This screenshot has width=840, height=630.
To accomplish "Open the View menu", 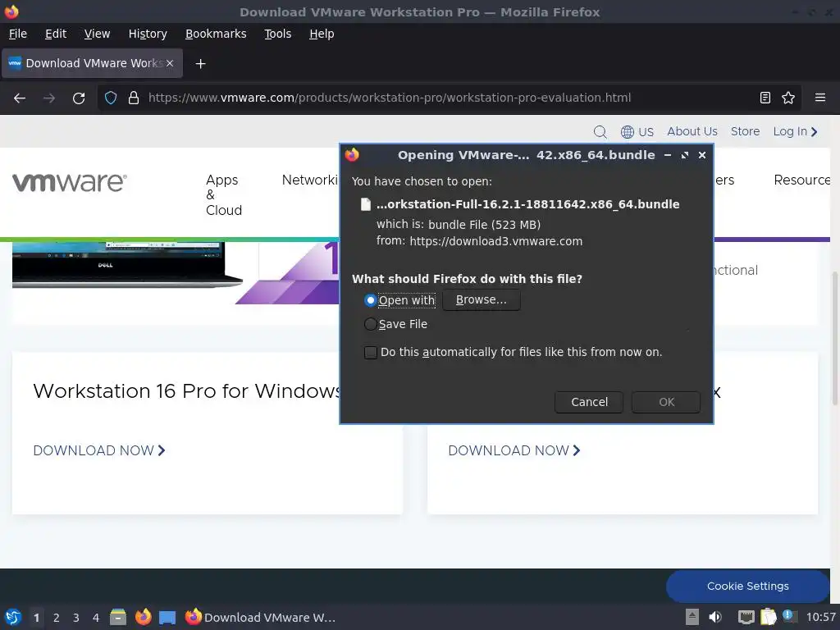I will coord(97,34).
